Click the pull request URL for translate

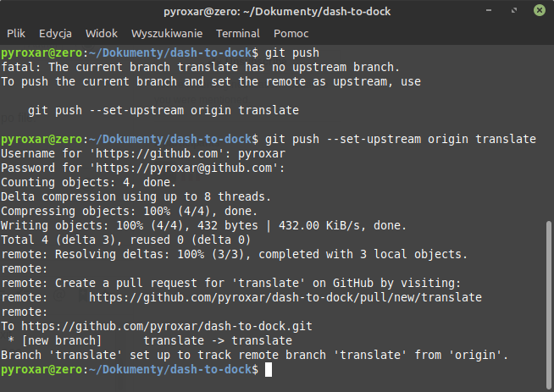(285, 297)
